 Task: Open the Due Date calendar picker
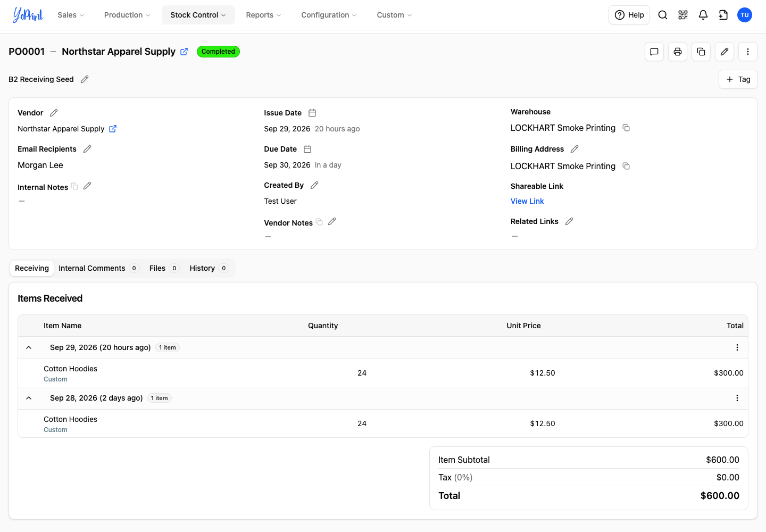(x=307, y=149)
